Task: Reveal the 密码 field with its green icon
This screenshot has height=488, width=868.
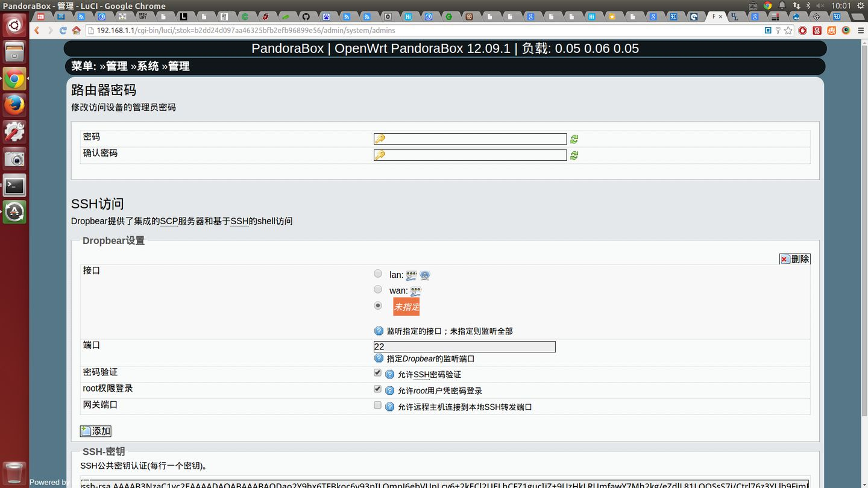Action: tap(574, 139)
